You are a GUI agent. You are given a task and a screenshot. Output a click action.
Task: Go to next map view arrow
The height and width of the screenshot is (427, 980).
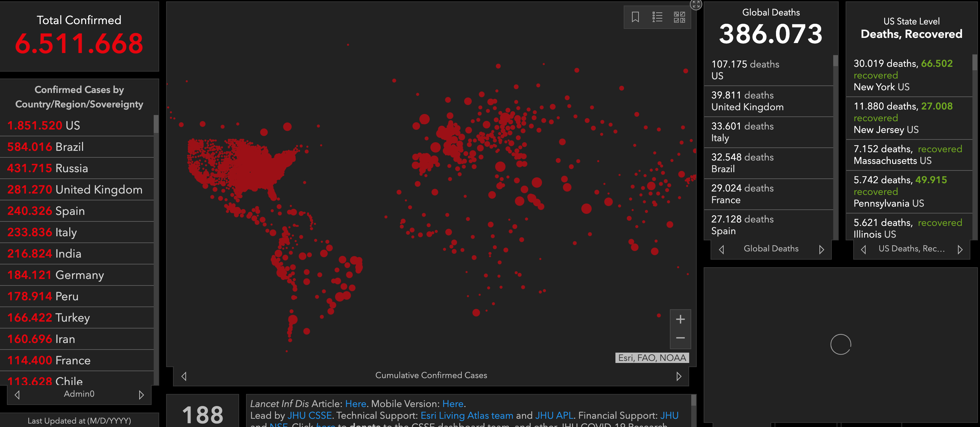tap(679, 376)
